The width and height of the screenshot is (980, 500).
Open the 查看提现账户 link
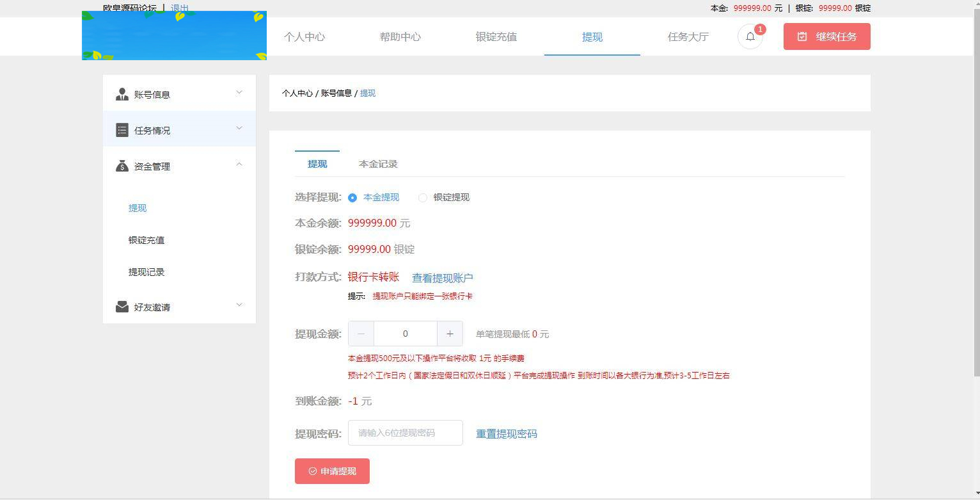[x=442, y=277]
